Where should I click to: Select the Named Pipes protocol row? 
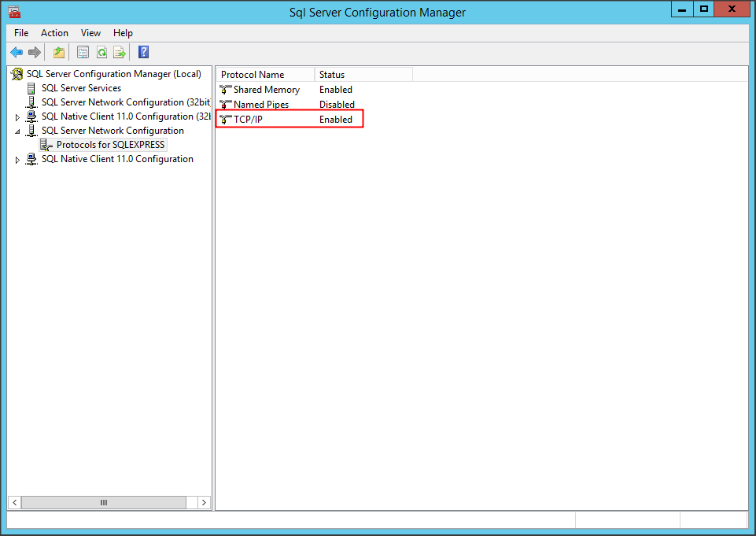pyautogui.click(x=260, y=105)
